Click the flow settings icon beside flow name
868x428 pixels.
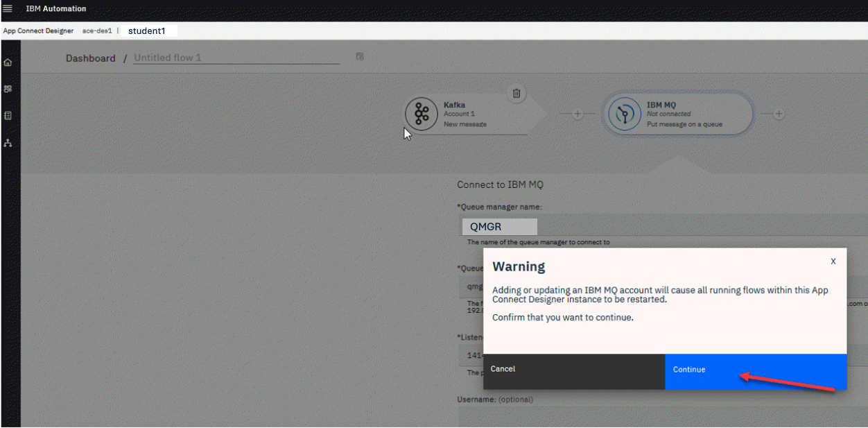click(x=360, y=57)
